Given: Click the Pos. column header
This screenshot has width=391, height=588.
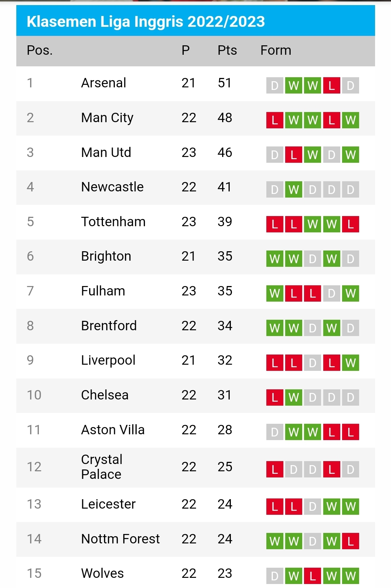Looking at the screenshot, I should 40,50.
